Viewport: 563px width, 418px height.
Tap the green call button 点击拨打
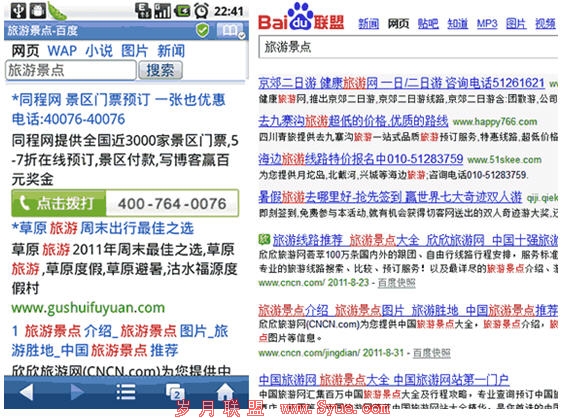(59, 203)
